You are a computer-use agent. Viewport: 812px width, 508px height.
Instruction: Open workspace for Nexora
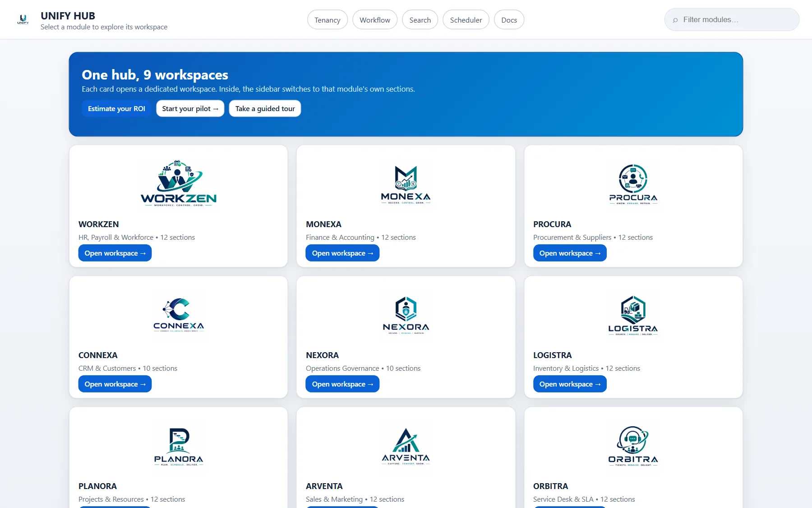pyautogui.click(x=342, y=384)
